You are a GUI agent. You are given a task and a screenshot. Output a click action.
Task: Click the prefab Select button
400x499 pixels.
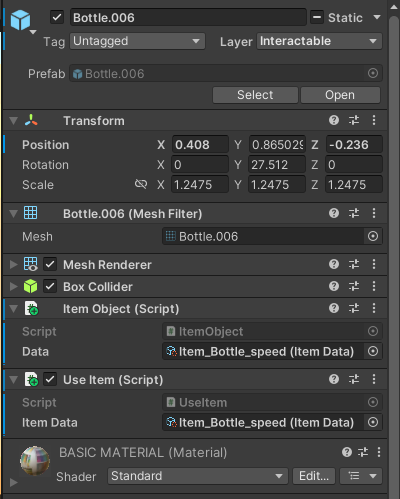[255, 95]
